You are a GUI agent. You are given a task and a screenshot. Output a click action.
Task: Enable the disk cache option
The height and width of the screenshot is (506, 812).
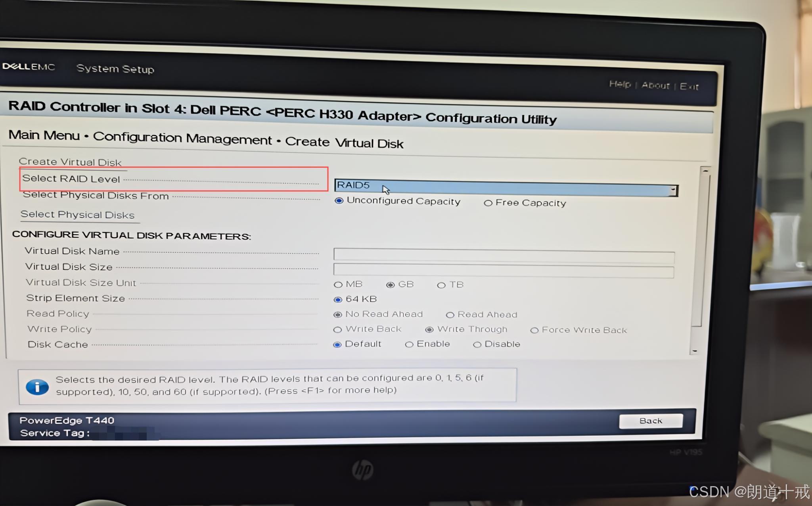[x=409, y=344]
